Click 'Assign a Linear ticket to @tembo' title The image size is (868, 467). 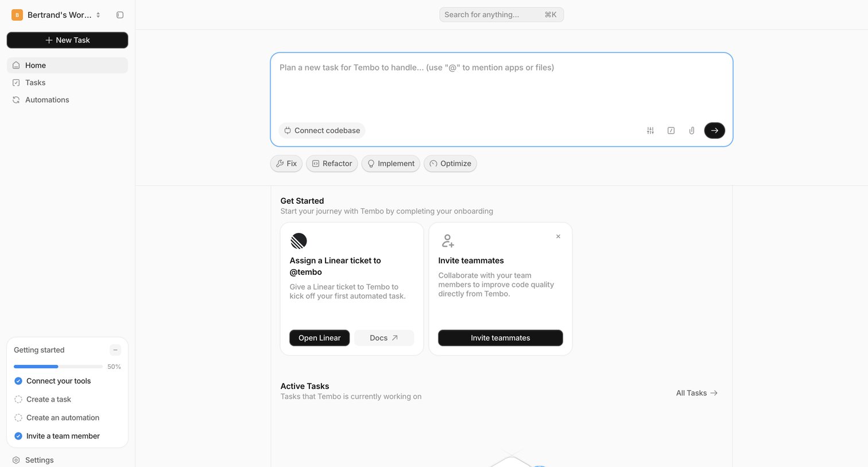click(x=335, y=266)
